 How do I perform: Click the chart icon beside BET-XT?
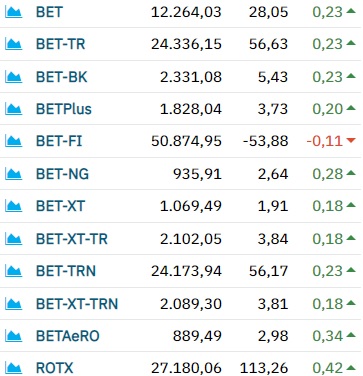[14, 206]
